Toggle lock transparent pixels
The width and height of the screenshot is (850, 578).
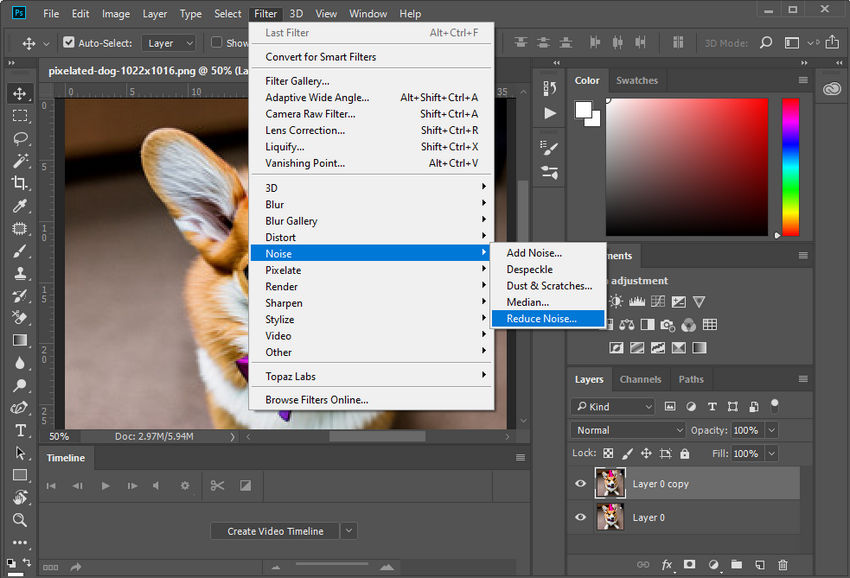(x=608, y=453)
